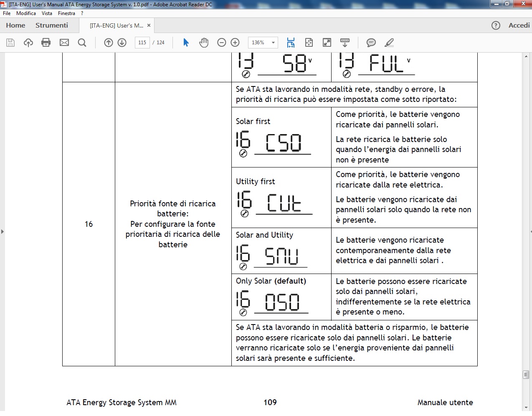Image resolution: width=532 pixels, height=416 pixels.
Task: Open the Vista menu
Action: (x=47, y=13)
